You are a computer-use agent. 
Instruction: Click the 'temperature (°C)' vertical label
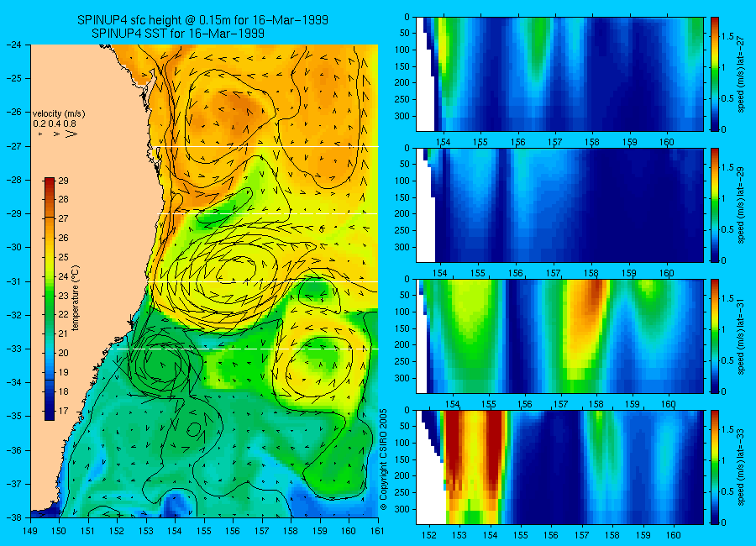pyautogui.click(x=76, y=297)
